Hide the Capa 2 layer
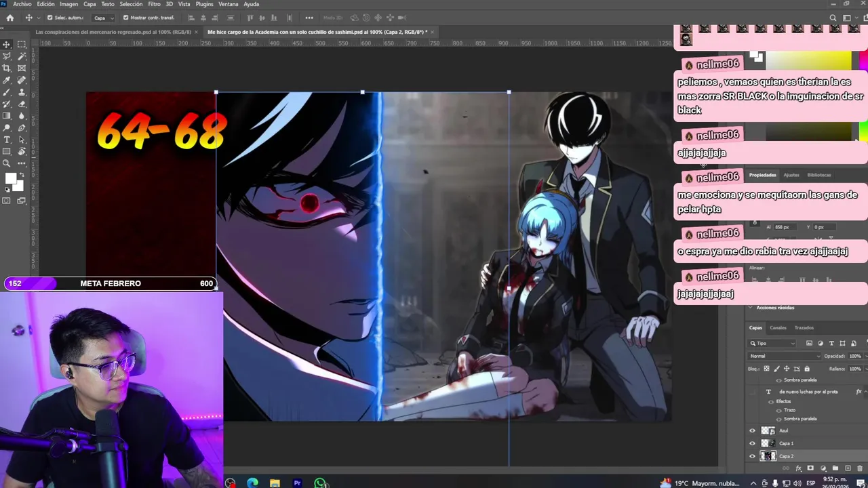The height and width of the screenshot is (488, 868). pyautogui.click(x=752, y=456)
